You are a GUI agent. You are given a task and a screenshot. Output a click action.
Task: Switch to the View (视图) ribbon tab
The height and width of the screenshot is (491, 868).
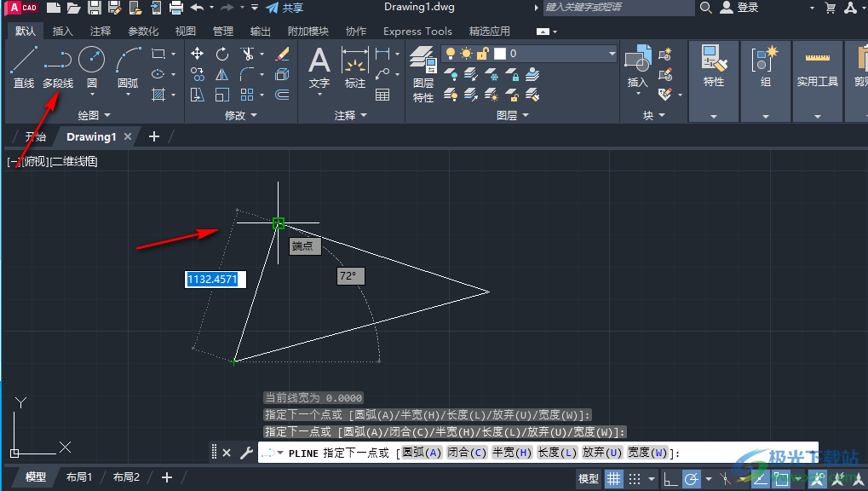186,31
